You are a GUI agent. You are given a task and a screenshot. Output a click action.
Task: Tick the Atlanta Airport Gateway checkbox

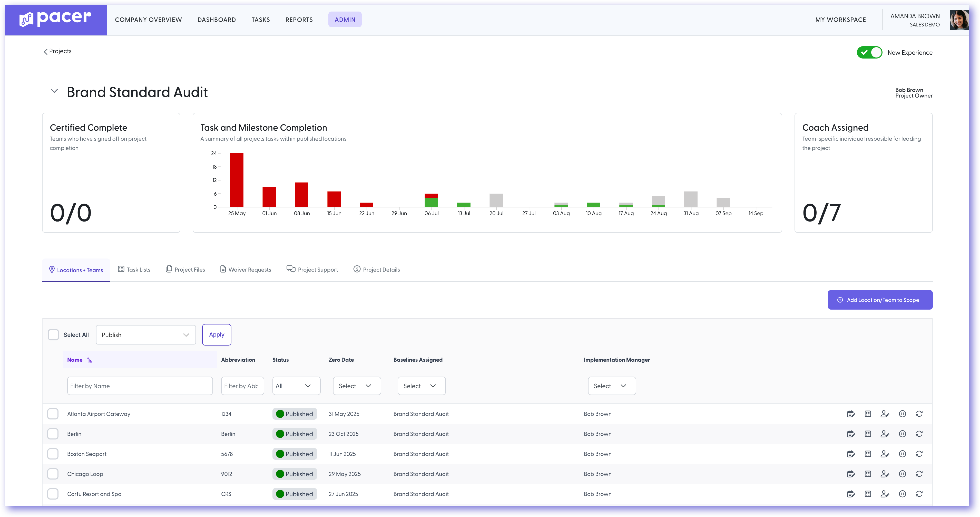53,414
